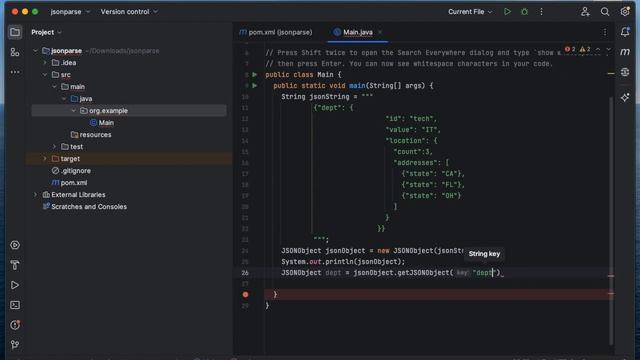Open the Structure tool window icon
Screen dimensions: 640x360
[15, 52]
